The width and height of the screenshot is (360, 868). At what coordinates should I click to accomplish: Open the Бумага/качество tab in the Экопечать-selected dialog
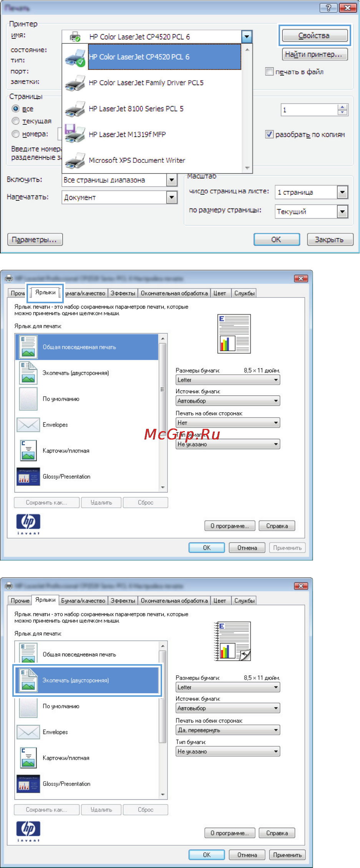pyautogui.click(x=83, y=601)
